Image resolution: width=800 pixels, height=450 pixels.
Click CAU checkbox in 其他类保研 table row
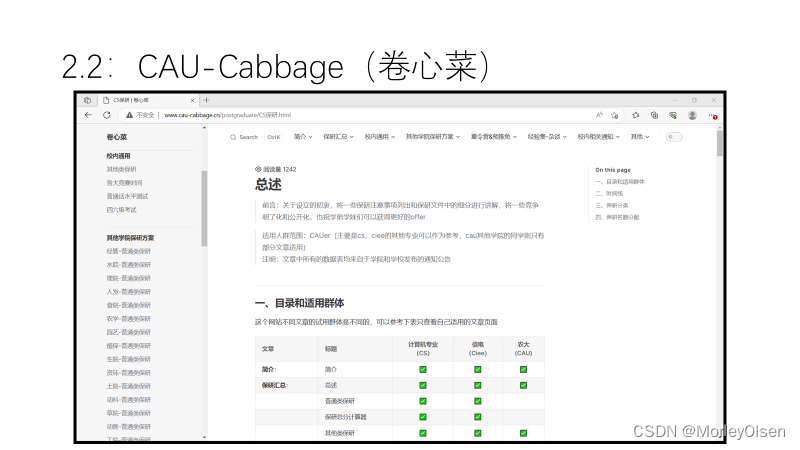point(523,433)
